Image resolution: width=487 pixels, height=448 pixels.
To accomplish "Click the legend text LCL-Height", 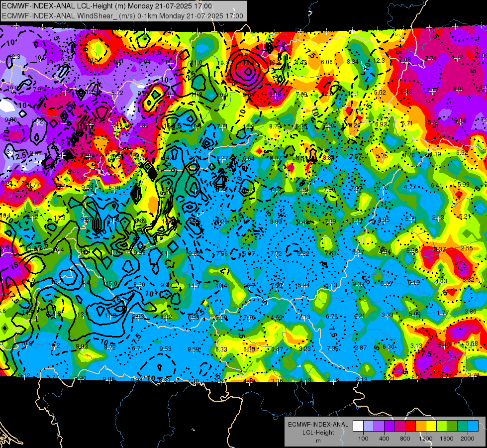I will tap(318, 433).
